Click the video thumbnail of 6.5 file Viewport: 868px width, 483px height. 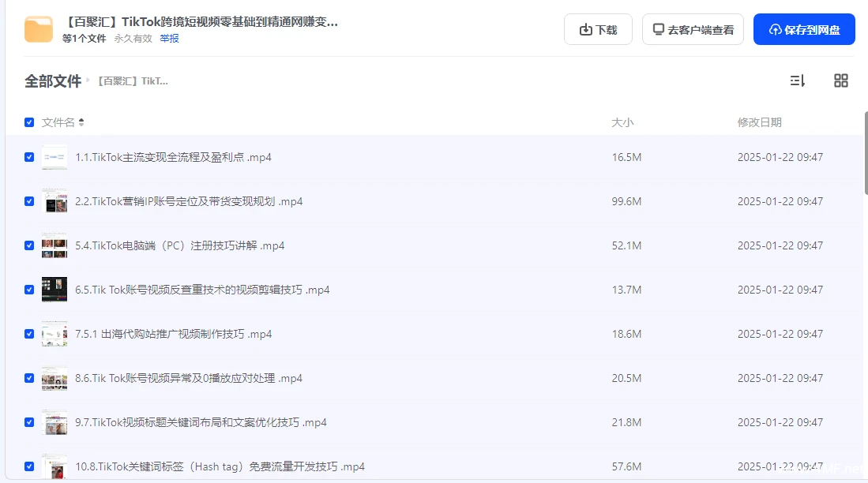(x=54, y=290)
